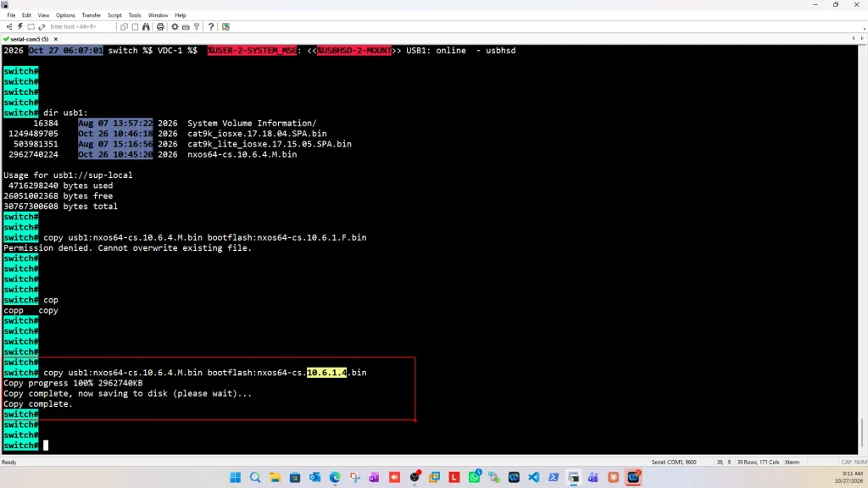This screenshot has height=488, width=868.
Task: Open the Window menu
Action: 158,15
